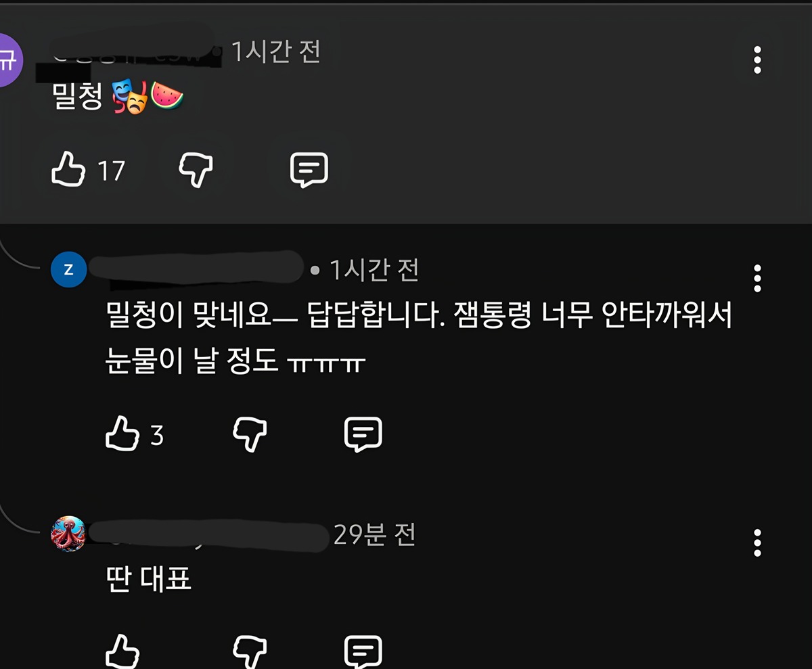
Task: Open the blue Z profile avatar
Action: (x=68, y=269)
